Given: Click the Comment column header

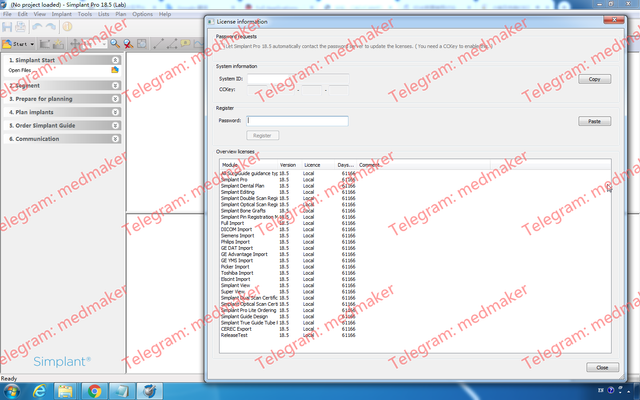Looking at the screenshot, I should click(424, 165).
